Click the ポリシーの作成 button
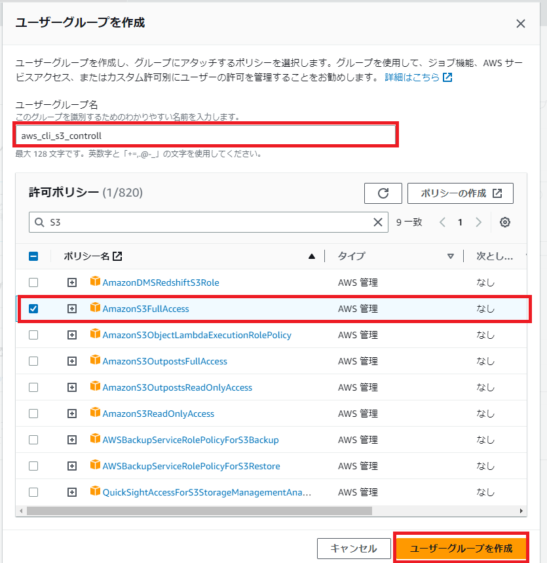Screen dimensions: 547x563 pos(460,193)
